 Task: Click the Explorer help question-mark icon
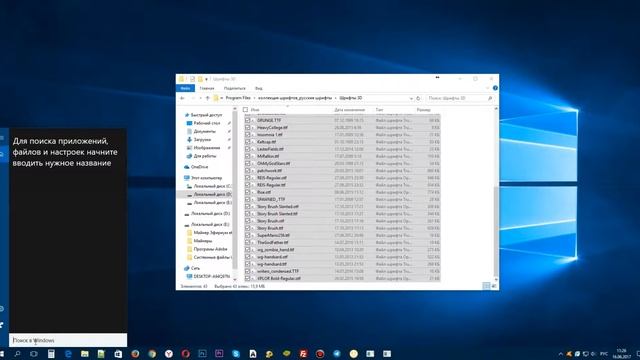click(x=495, y=88)
